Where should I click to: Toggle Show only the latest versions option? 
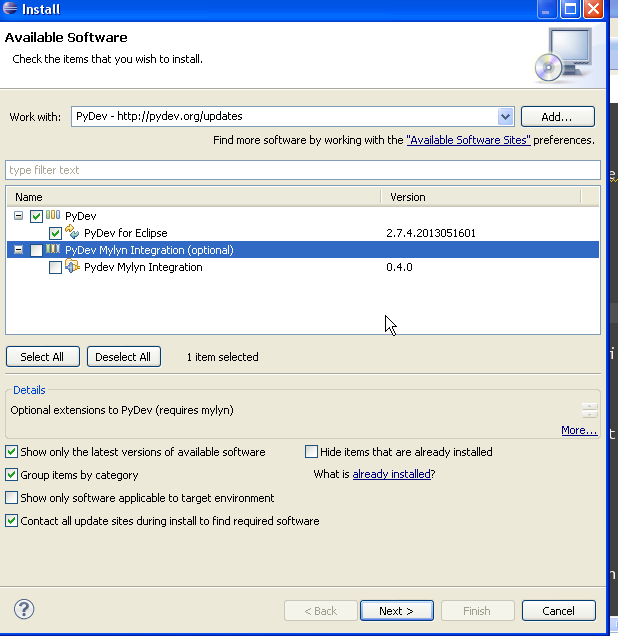(11, 451)
